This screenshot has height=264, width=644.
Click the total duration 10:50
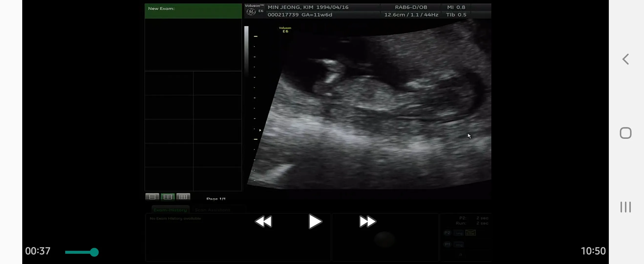[x=593, y=251]
